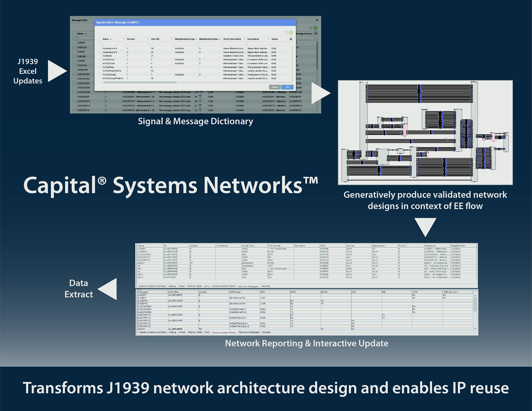532x411 pixels.
Task: Click details icon in A1SCRRT2I row
Action: (200, 110)
